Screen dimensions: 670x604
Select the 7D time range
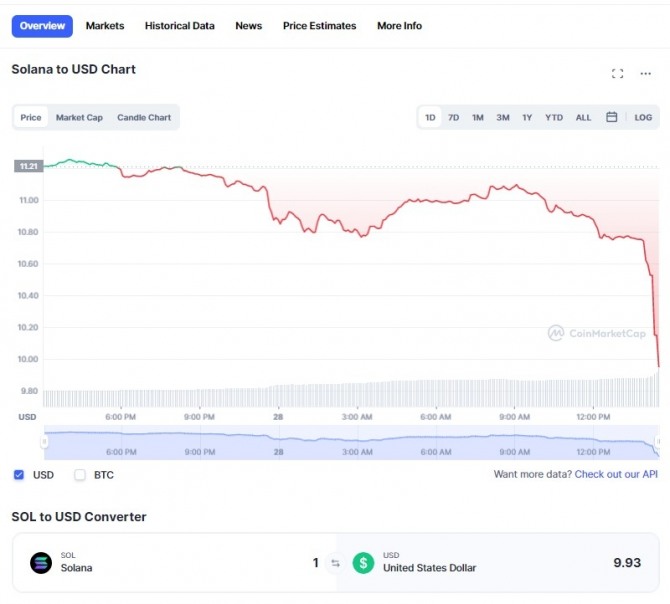[x=453, y=117]
